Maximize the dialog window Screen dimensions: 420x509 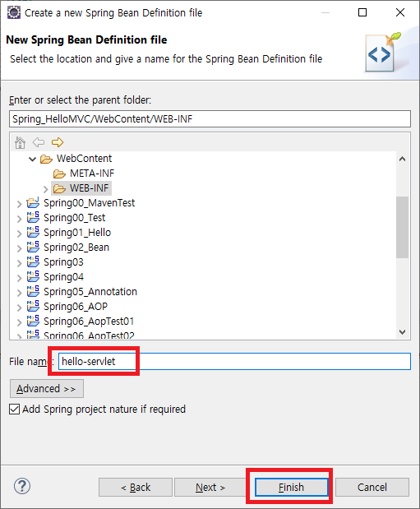click(x=362, y=12)
